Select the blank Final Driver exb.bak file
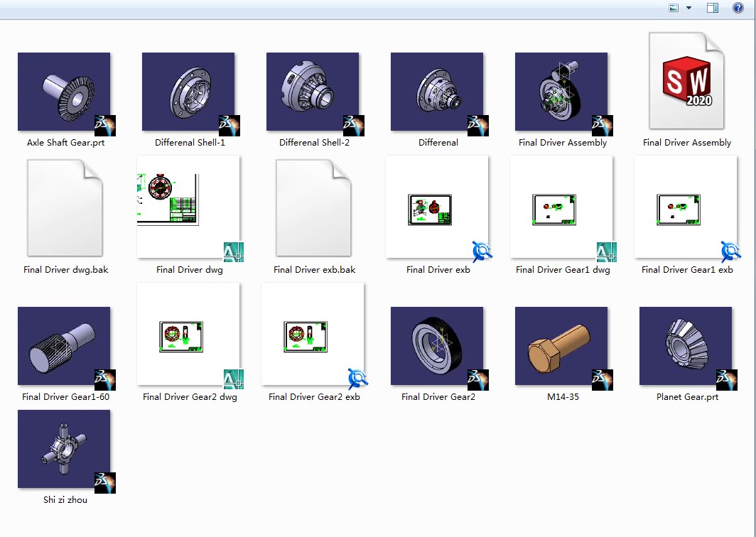Screen dimensions: 756x537 tap(313, 207)
